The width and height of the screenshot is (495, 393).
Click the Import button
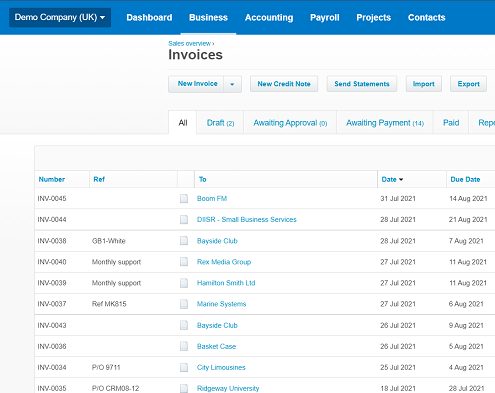(x=424, y=84)
